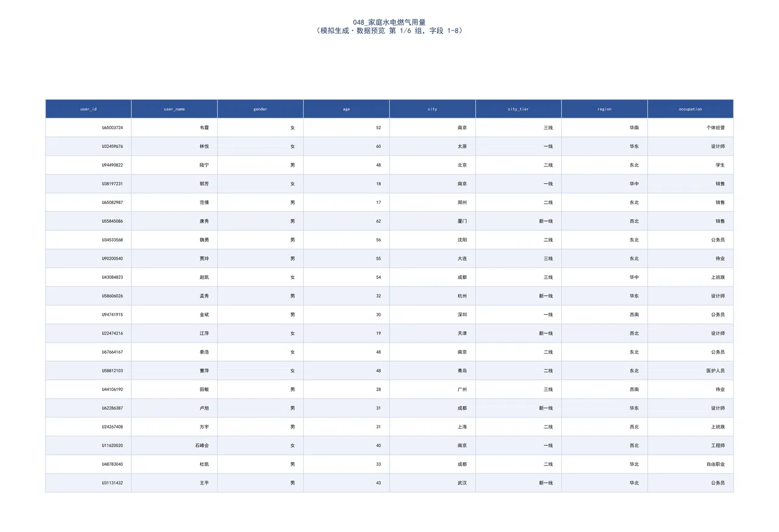Click the user_name column header
This screenshot has width=779, height=532.
174,109
